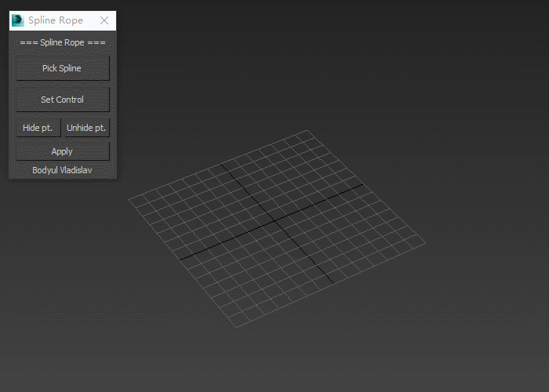Show points using the Unhide pt. button

tap(86, 128)
